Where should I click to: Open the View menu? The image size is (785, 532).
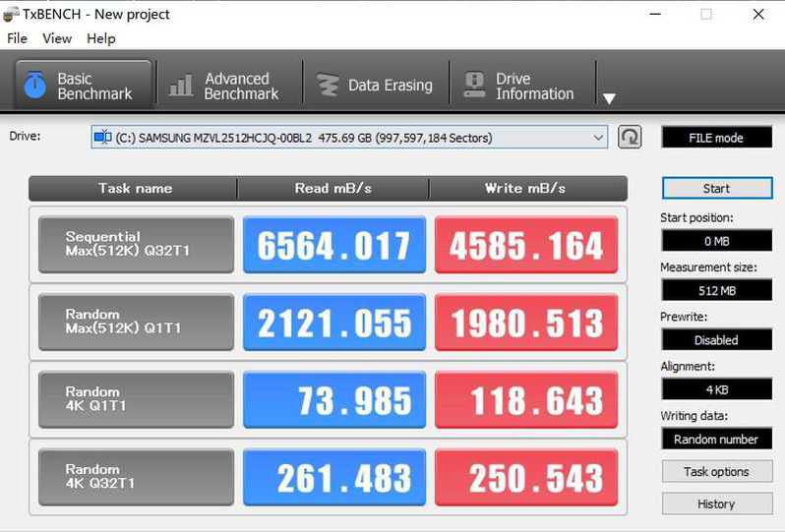57,38
